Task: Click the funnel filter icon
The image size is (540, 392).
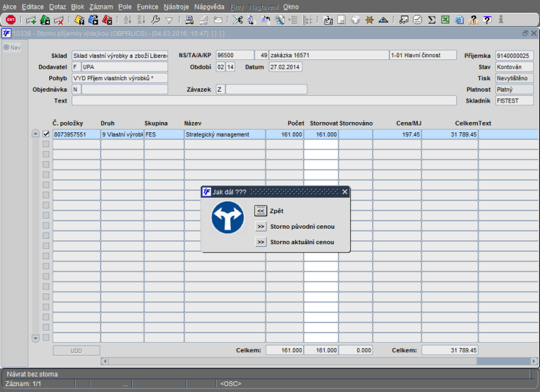Action: [169, 20]
